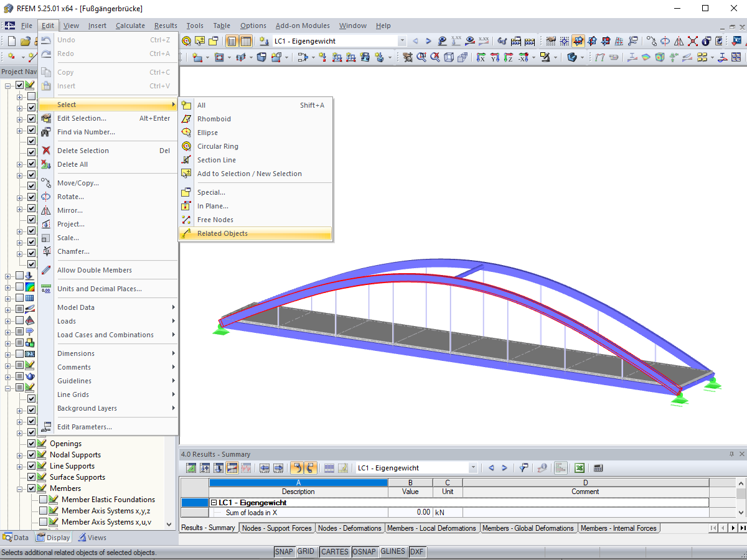Viewport: 747px width, 560px height.
Task: Uncheck the Line Supports checkbox
Action: pyautogui.click(x=31, y=466)
